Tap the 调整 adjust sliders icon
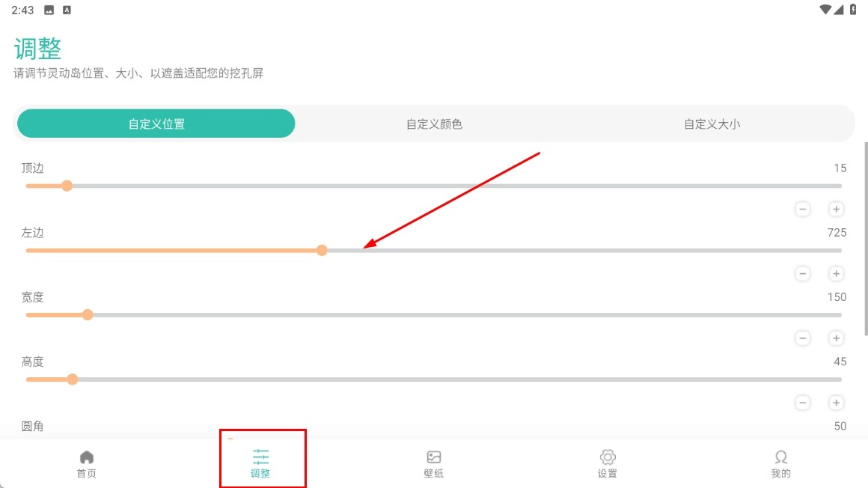Viewport: 868px width, 488px height. coord(260,457)
